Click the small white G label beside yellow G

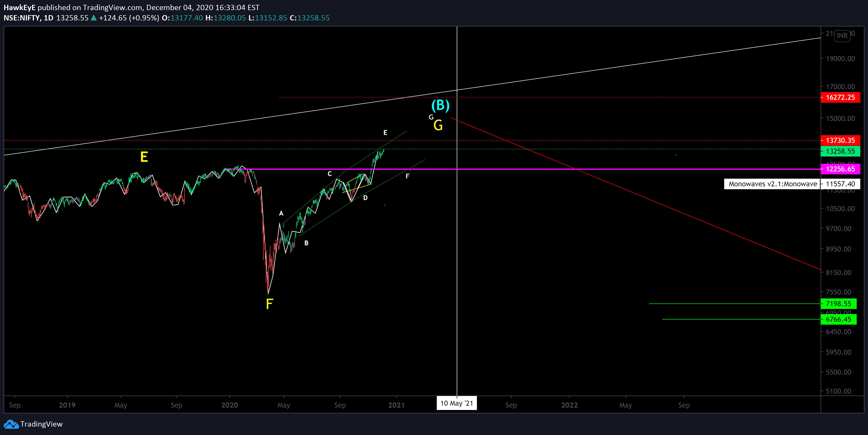pos(431,117)
